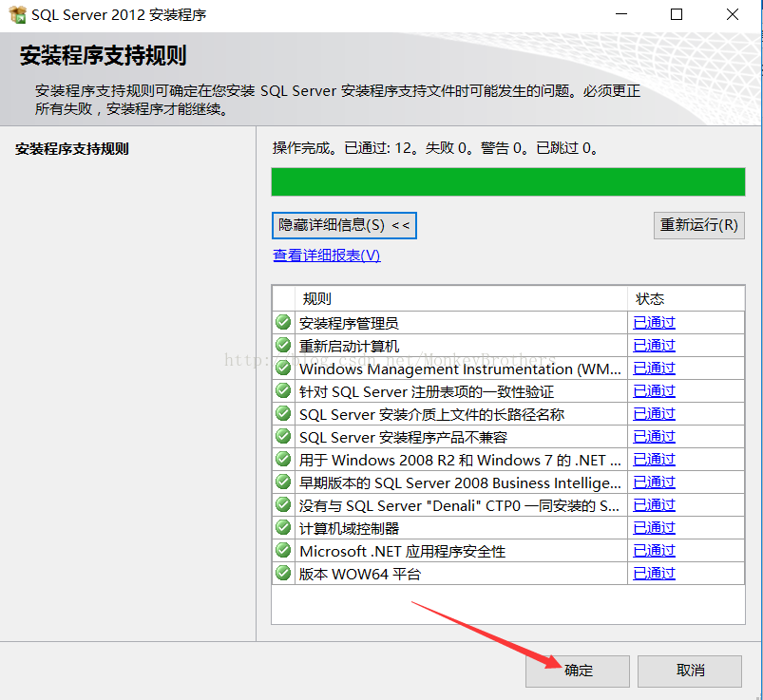Click green check icon for Microsoft .NET 应用程序安全性

pos(283,550)
